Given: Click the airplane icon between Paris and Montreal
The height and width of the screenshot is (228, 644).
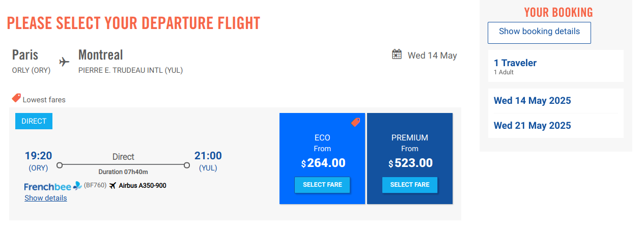Looking at the screenshot, I should click(x=64, y=62).
